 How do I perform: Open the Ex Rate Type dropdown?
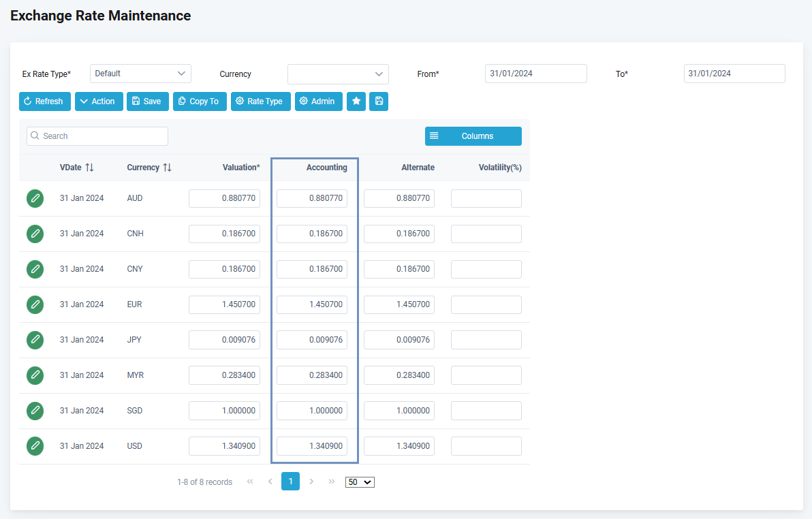coord(140,74)
